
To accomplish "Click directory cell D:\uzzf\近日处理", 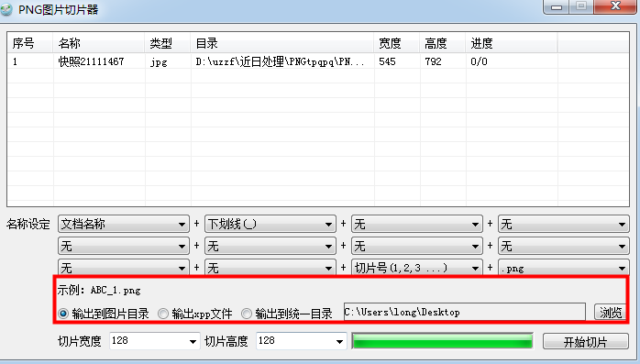I will (280, 61).
